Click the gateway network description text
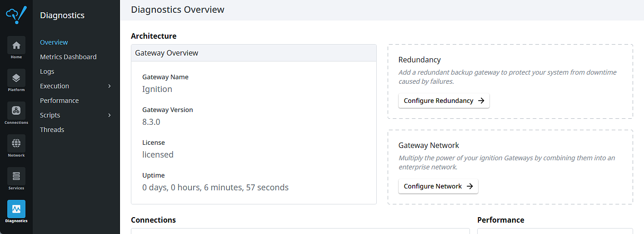The height and width of the screenshot is (234, 644). pyautogui.click(x=507, y=163)
